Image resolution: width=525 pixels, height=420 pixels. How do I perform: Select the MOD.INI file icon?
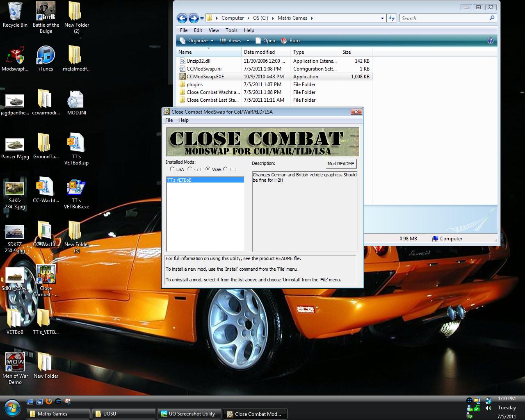point(76,103)
